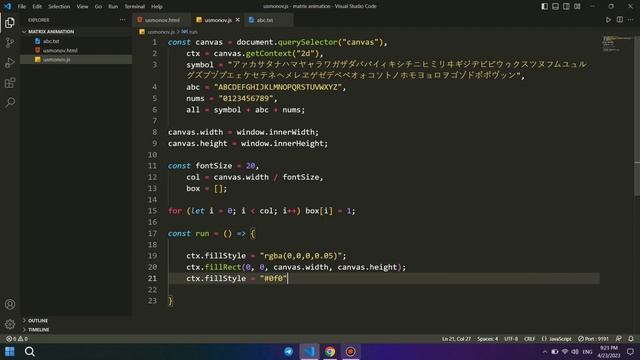Open volume control in system tray
Viewport: 640px width, 360px height.
575,352
